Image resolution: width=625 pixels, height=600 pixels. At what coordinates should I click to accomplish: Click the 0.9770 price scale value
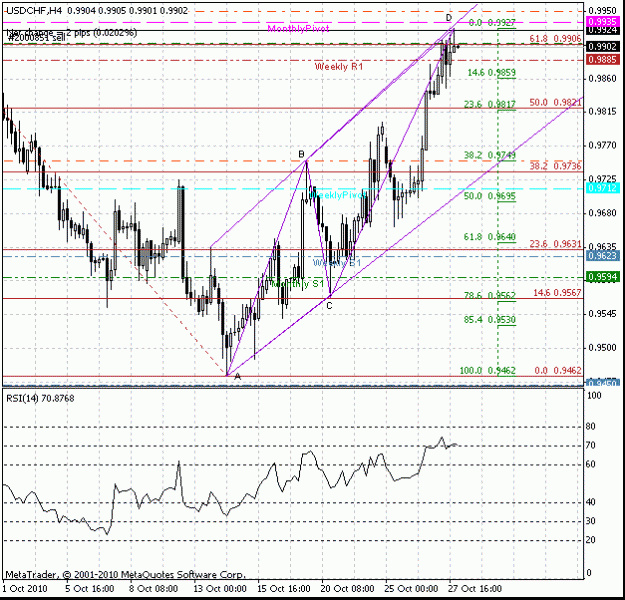(x=602, y=146)
